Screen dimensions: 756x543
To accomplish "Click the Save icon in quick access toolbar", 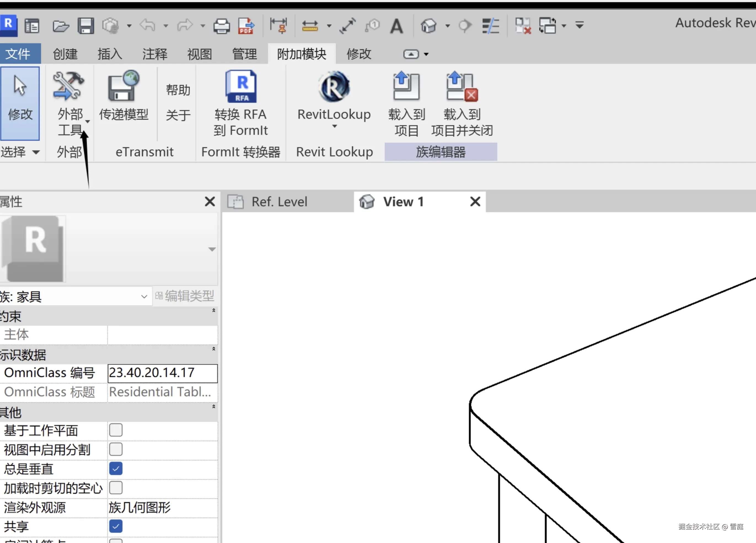I will click(86, 26).
